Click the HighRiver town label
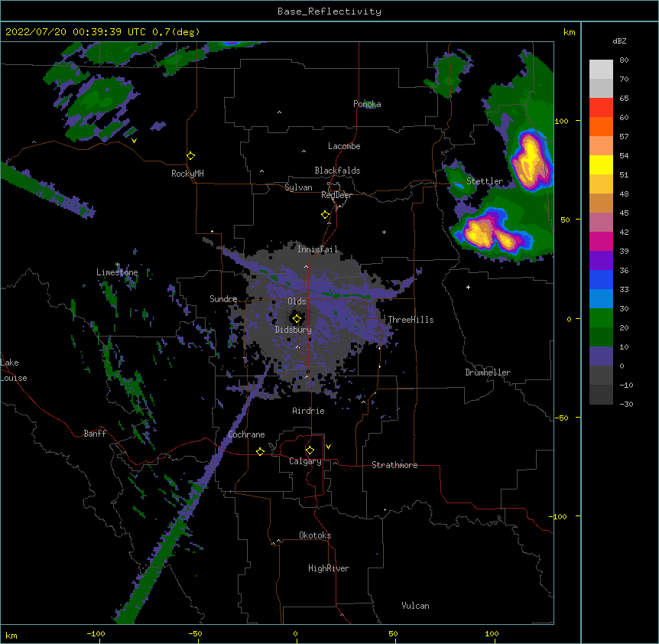 coord(329,568)
